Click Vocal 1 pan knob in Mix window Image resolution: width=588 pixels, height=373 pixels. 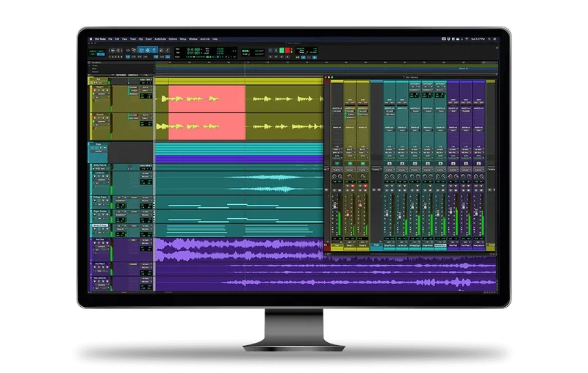pos(350,176)
